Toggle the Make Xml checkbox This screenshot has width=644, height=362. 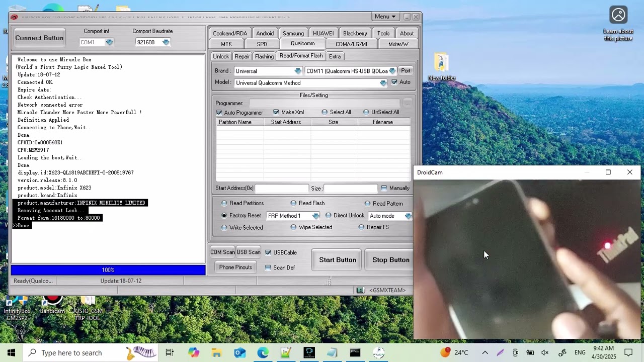click(x=276, y=112)
